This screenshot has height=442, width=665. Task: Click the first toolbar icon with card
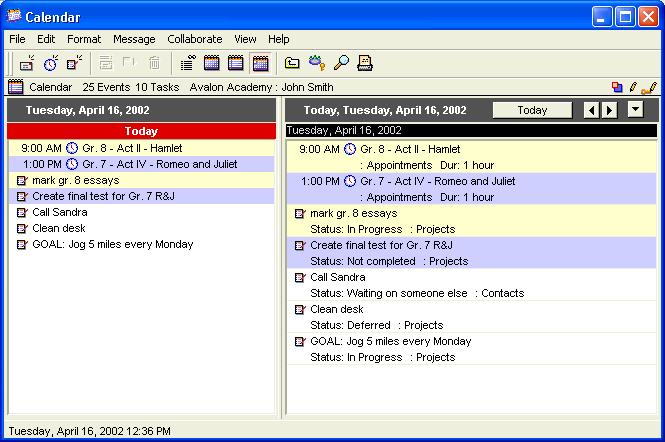point(27,63)
